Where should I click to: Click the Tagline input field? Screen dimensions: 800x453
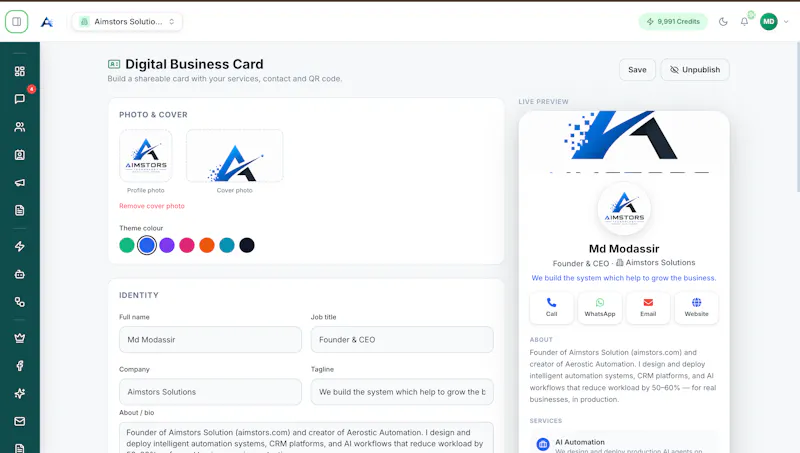(402, 392)
